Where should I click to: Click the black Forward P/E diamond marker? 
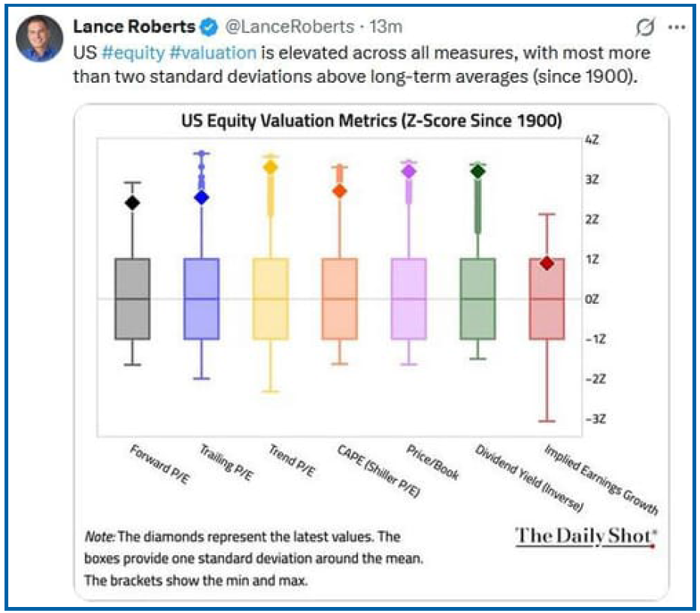(133, 202)
